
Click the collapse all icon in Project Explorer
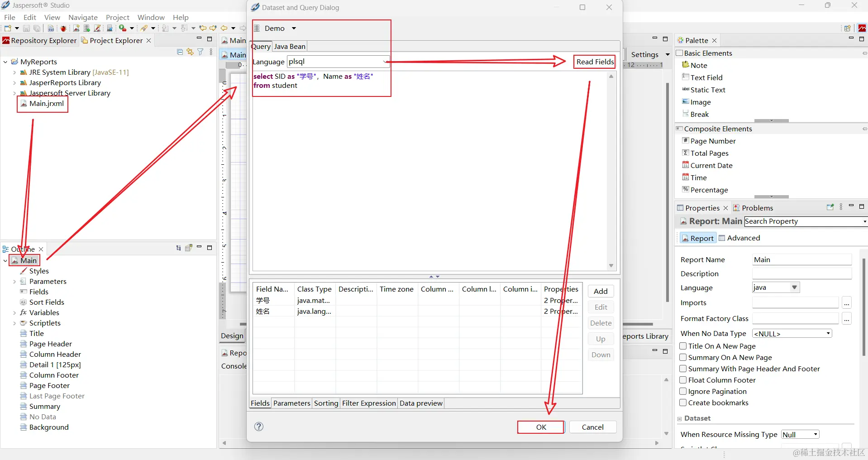click(x=180, y=52)
